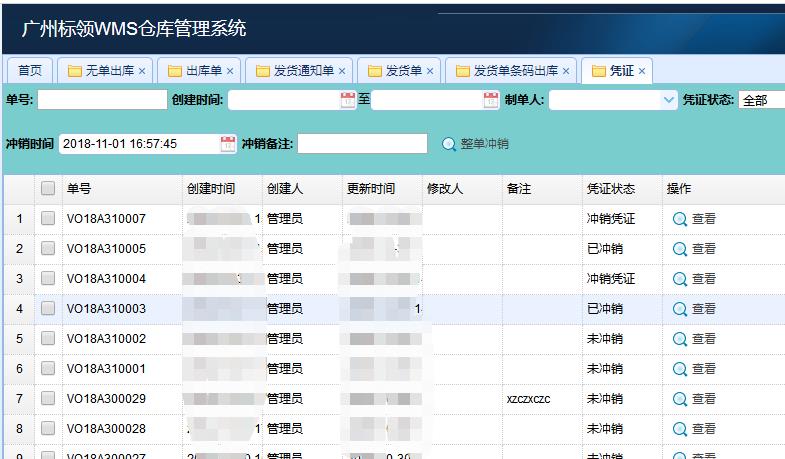Click the 单号 search input field
Viewport: 785px width, 459px height.
[x=102, y=100]
